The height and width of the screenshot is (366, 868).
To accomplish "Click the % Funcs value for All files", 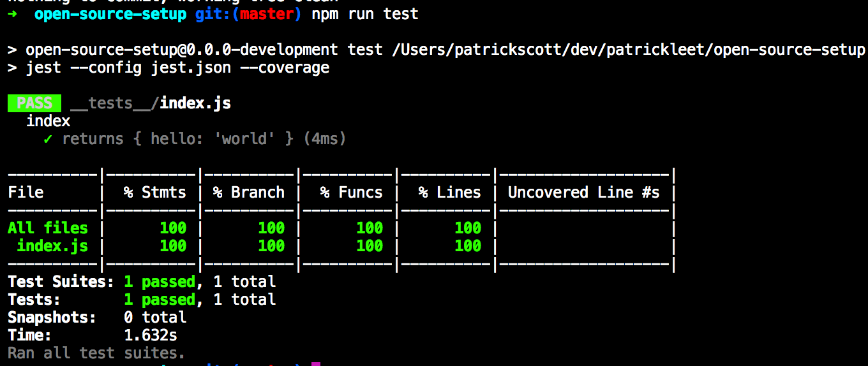I will pos(370,228).
